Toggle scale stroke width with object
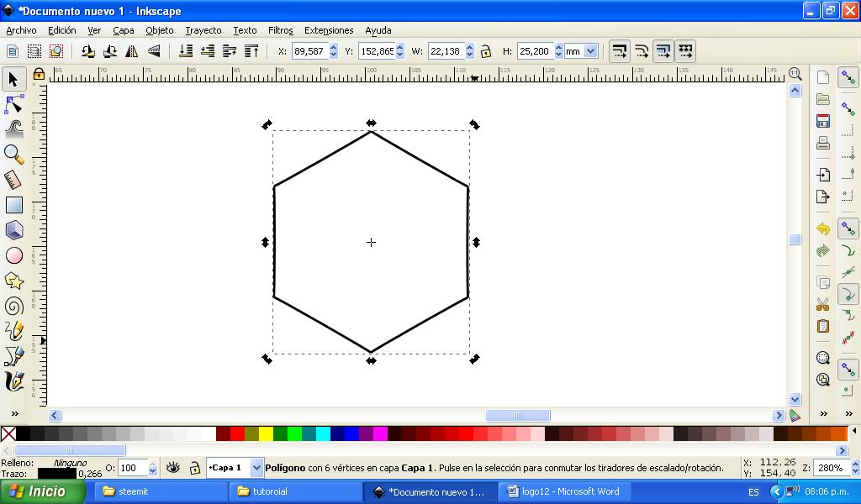The height and width of the screenshot is (504, 861). point(620,51)
